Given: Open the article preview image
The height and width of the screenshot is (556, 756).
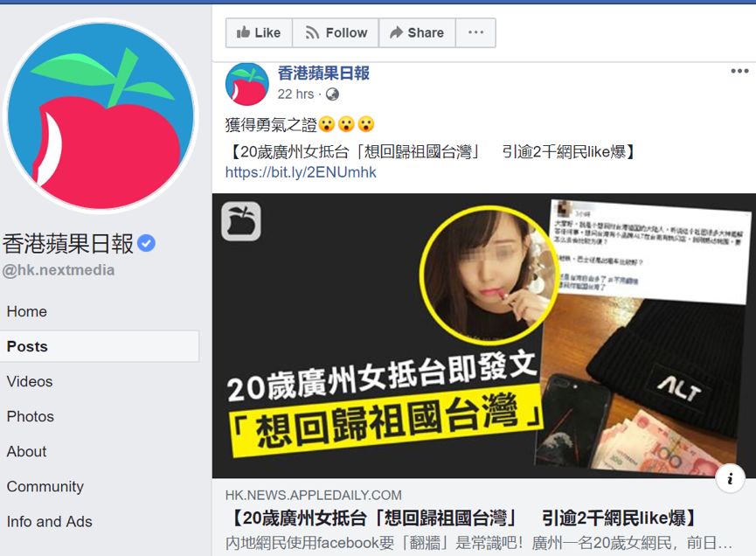Looking at the screenshot, I should 484,336.
